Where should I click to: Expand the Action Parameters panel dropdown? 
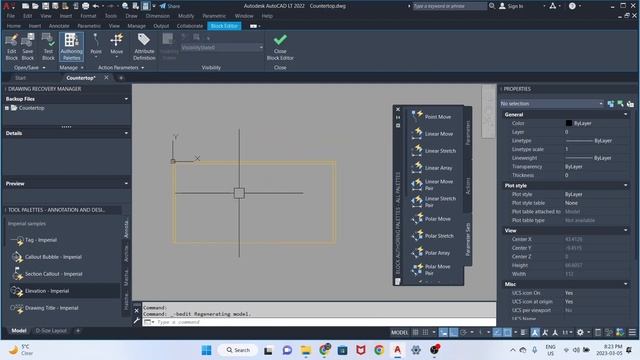[x=142, y=68]
